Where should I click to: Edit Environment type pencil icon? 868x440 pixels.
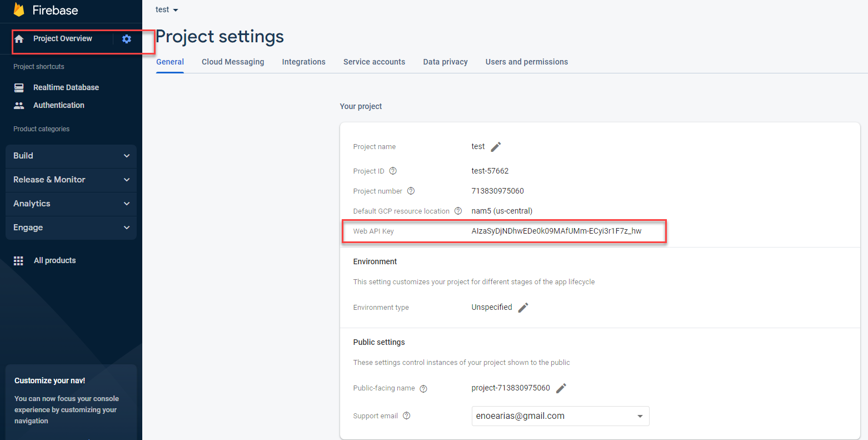523,308
